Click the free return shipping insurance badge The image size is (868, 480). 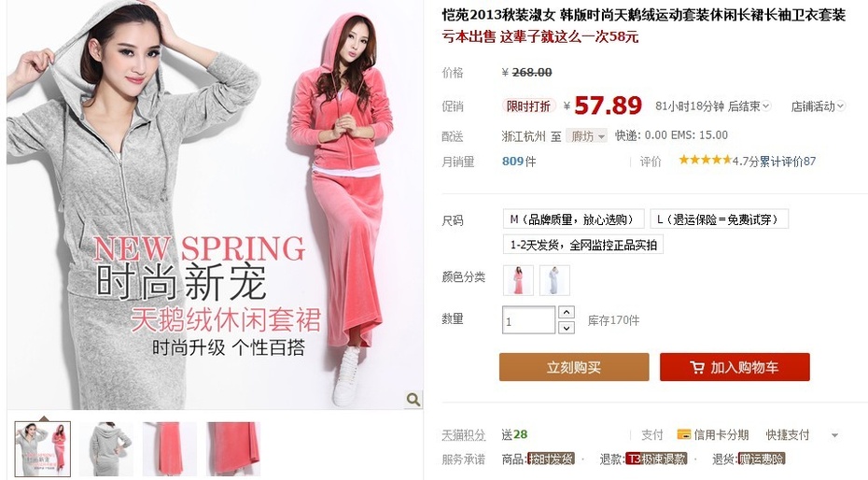pos(762,459)
